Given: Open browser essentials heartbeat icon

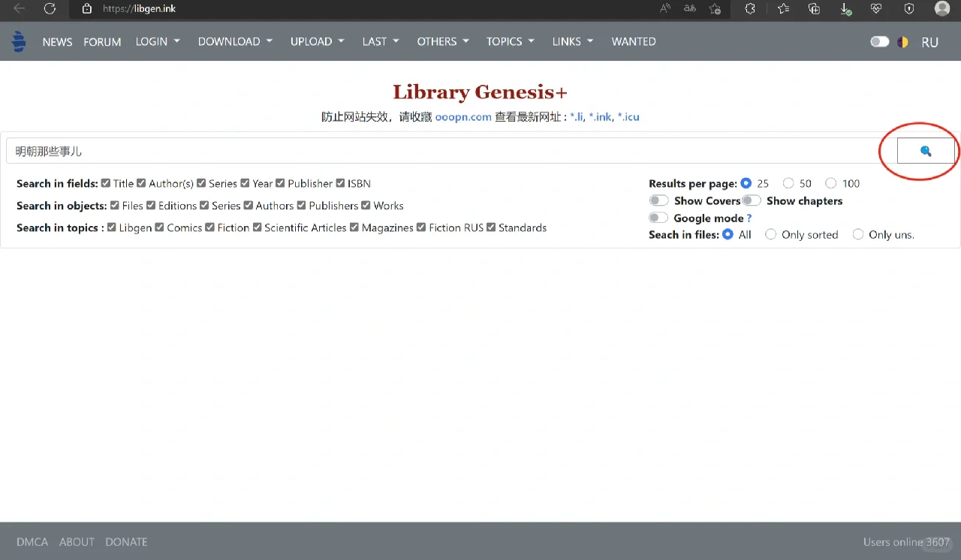Looking at the screenshot, I should (877, 9).
